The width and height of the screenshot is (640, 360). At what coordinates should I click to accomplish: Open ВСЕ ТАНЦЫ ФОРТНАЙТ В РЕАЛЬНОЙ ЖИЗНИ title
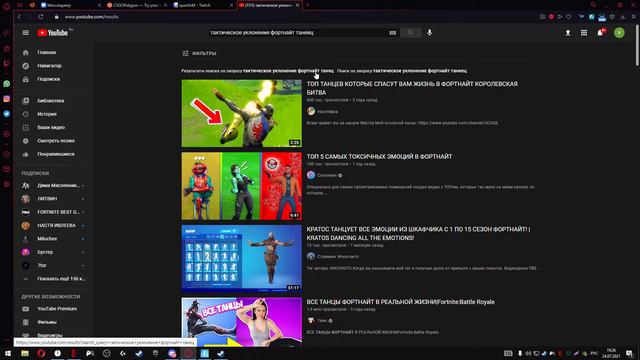[x=400, y=302]
